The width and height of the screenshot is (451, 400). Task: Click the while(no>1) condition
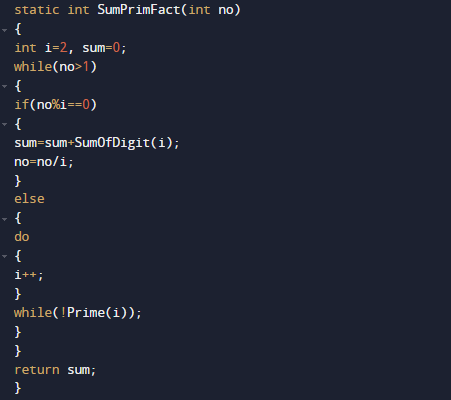point(55,67)
